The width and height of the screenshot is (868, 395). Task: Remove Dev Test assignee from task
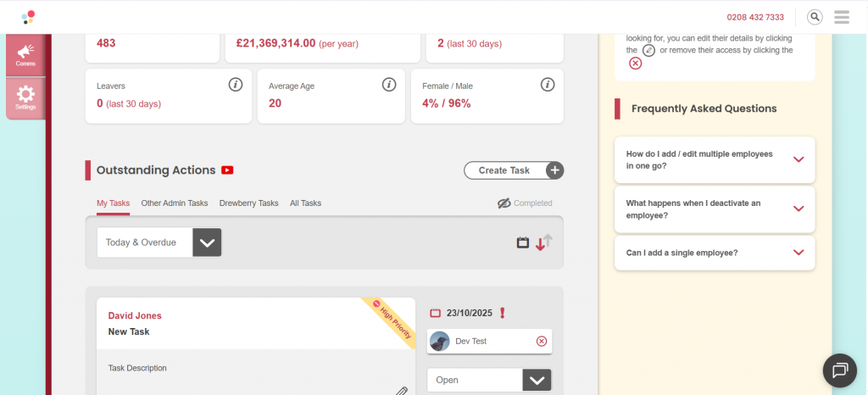[542, 342]
